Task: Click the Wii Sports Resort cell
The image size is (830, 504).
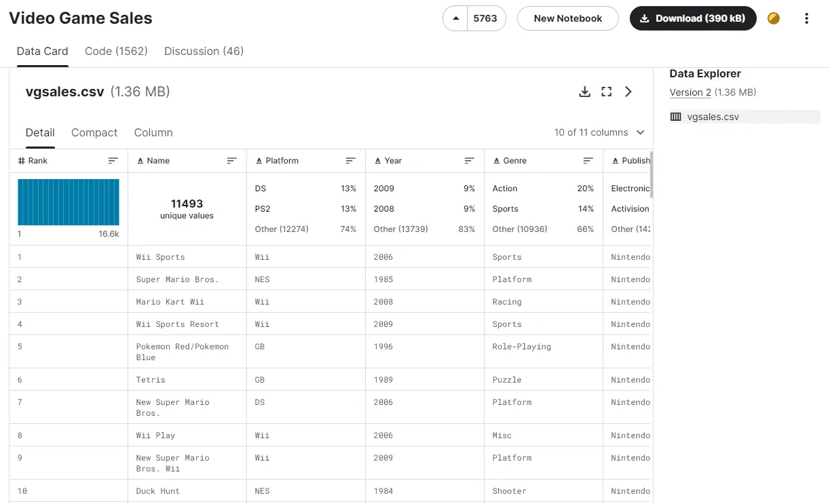Action: (187, 324)
